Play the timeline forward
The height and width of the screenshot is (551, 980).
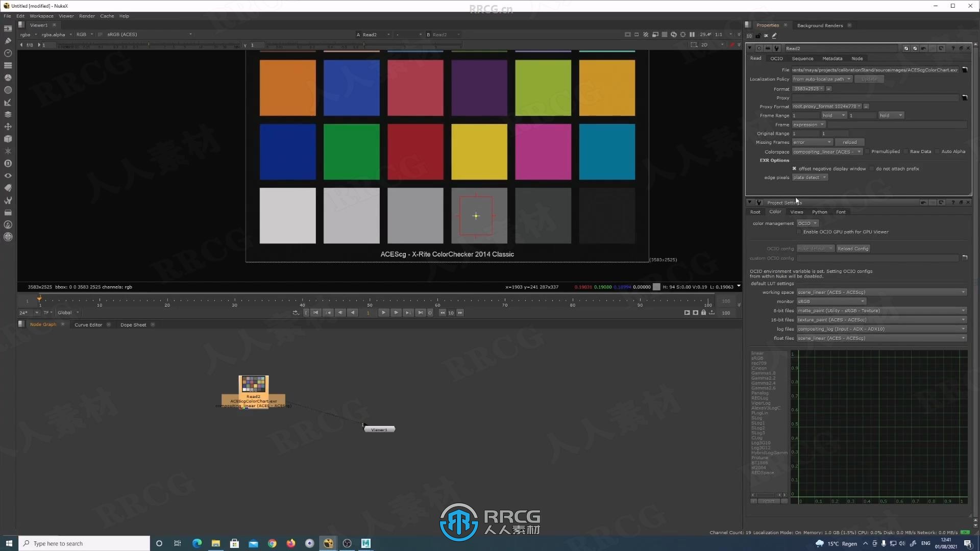tap(383, 313)
